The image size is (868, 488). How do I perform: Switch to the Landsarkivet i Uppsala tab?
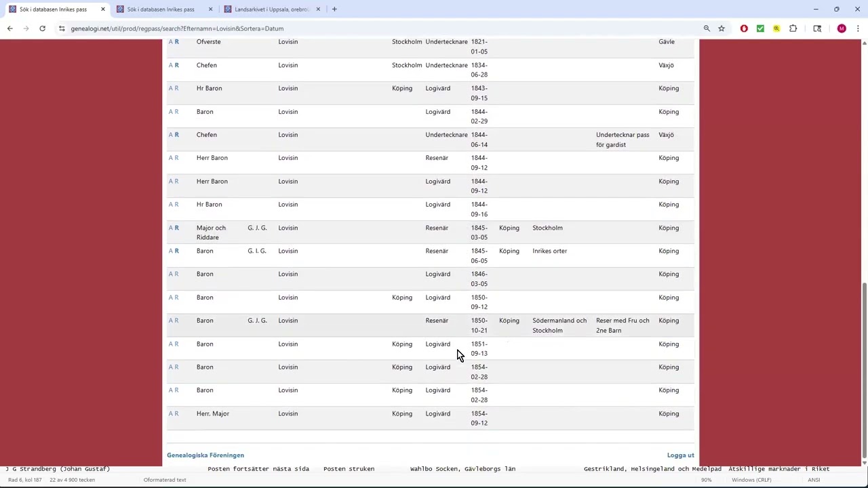pos(271,9)
